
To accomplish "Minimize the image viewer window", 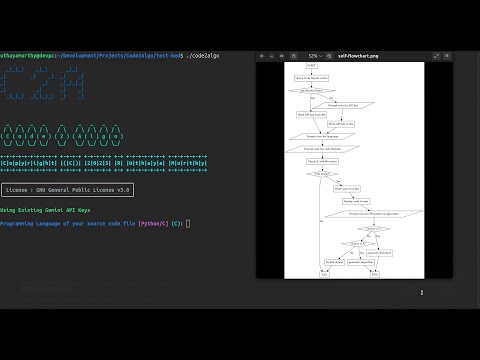I will pyautogui.click(x=272, y=56).
